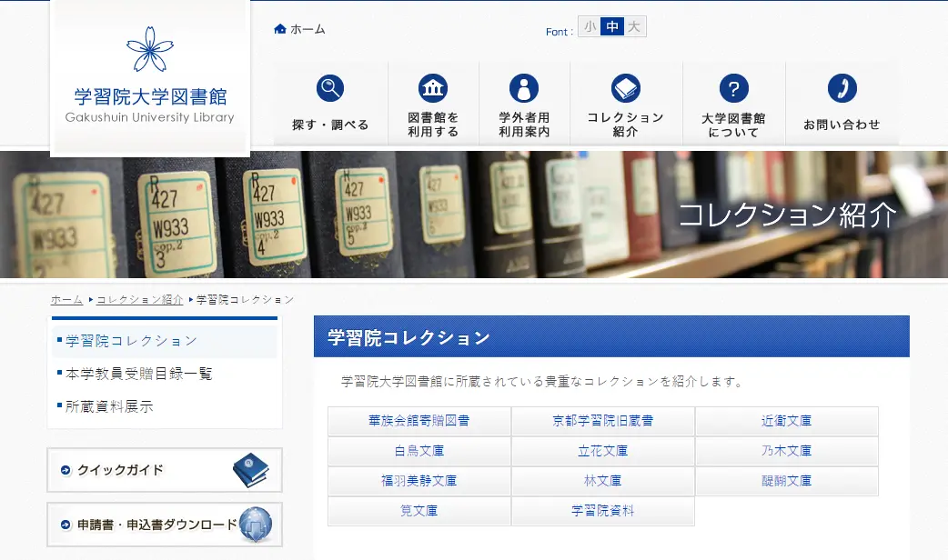Click the magnifying glass search icon
Screen dimensions: 948x560
[x=330, y=88]
